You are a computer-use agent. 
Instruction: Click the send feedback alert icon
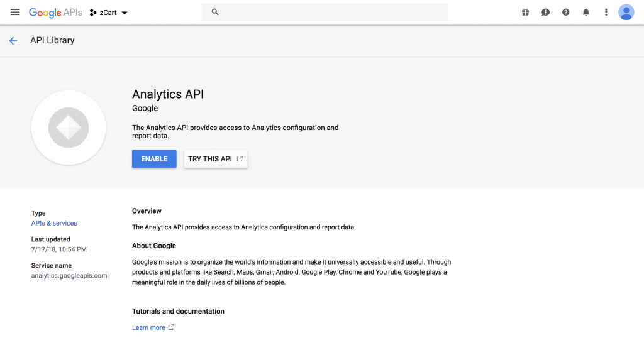coord(545,13)
